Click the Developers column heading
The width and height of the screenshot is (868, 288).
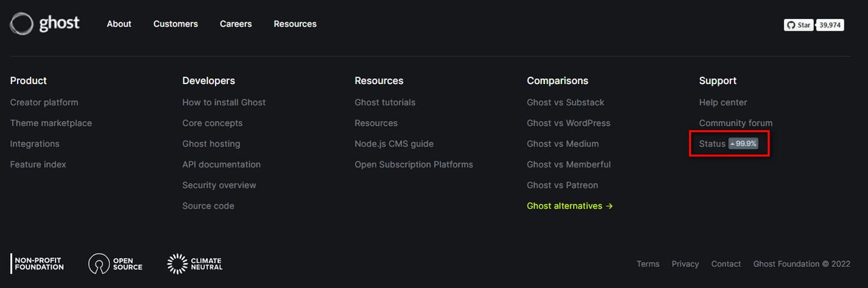pyautogui.click(x=209, y=81)
